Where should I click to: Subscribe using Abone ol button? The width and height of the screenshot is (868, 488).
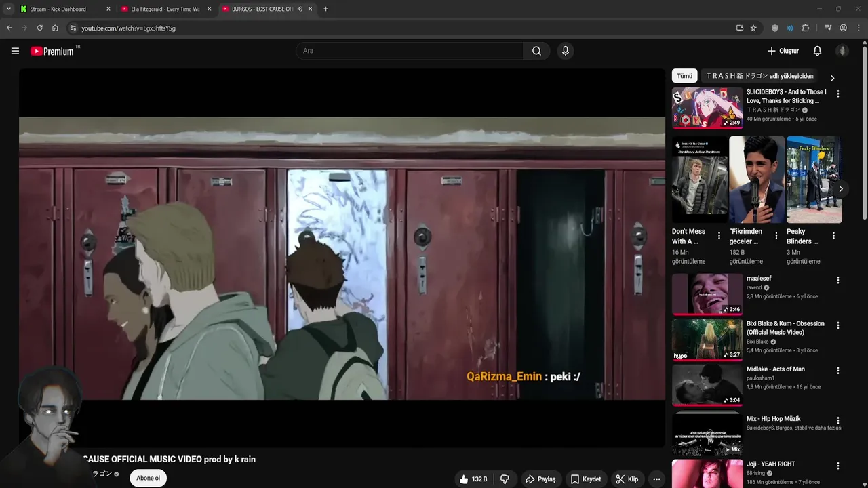[x=148, y=478]
